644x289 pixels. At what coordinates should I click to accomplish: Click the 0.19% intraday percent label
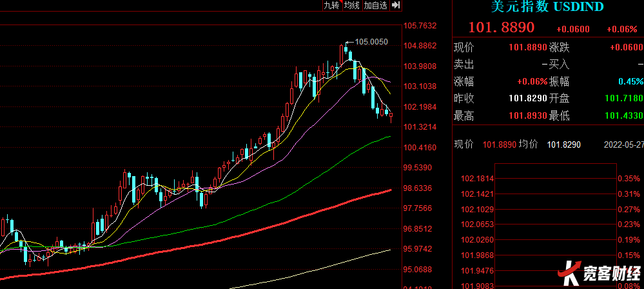(629, 240)
